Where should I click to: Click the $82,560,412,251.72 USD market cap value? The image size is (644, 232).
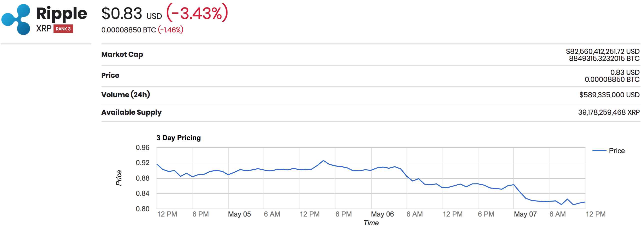point(603,52)
